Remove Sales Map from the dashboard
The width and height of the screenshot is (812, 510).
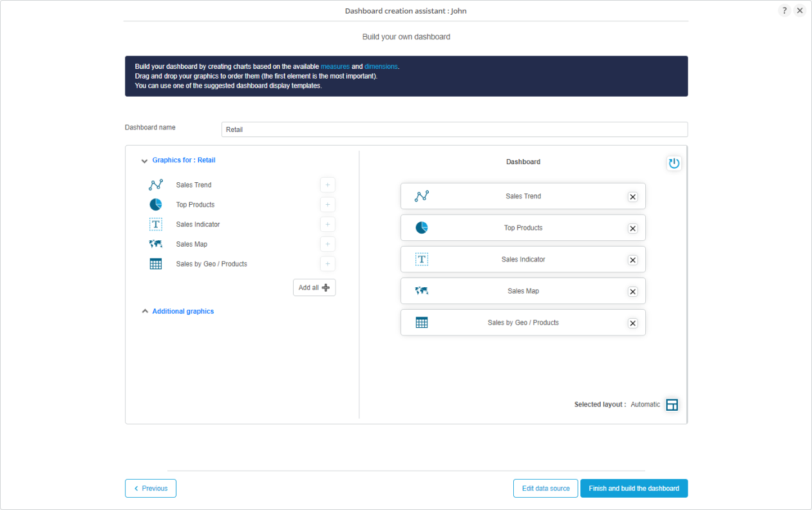click(x=632, y=292)
